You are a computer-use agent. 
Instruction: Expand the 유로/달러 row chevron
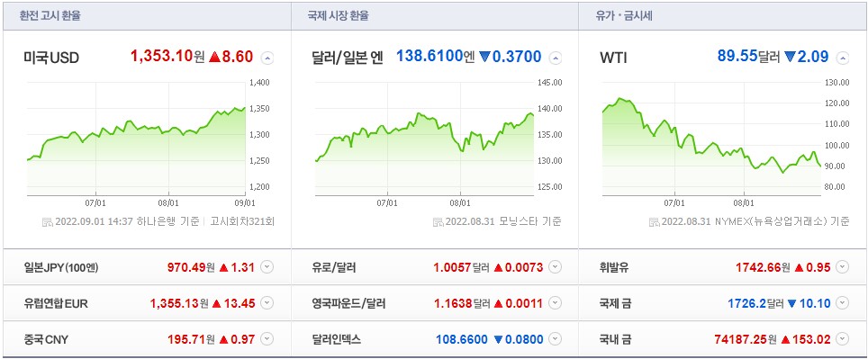pos(556,267)
